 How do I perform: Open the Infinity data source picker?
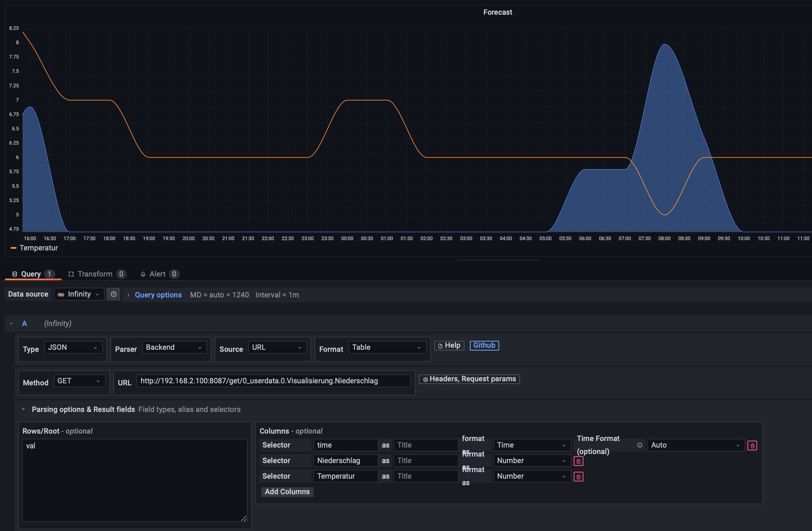click(x=79, y=294)
